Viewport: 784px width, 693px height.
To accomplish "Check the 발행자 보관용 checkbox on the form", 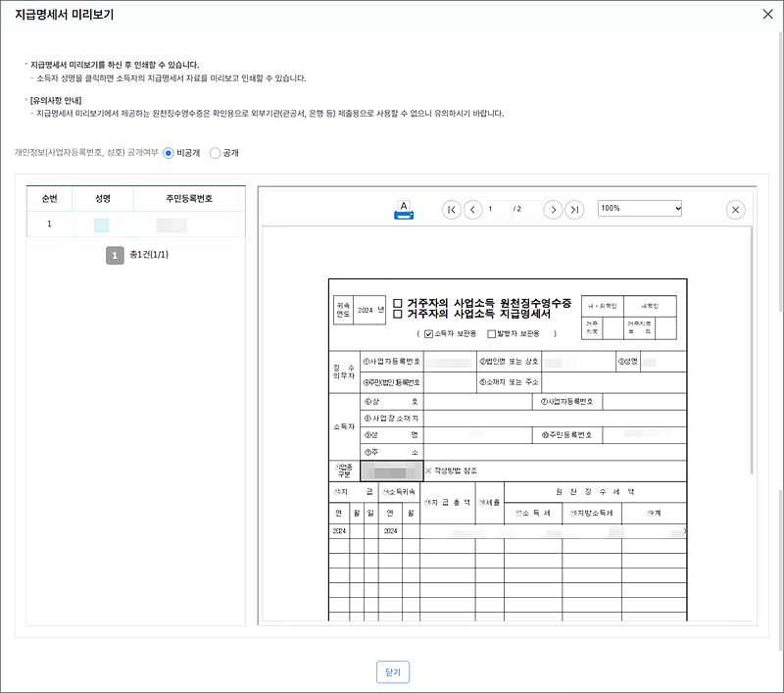I will [490, 332].
